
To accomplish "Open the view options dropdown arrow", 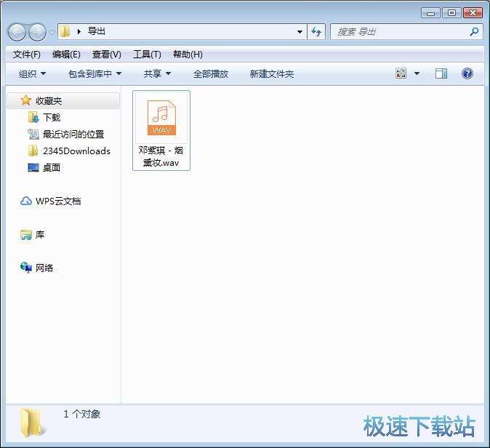I will click(x=417, y=73).
